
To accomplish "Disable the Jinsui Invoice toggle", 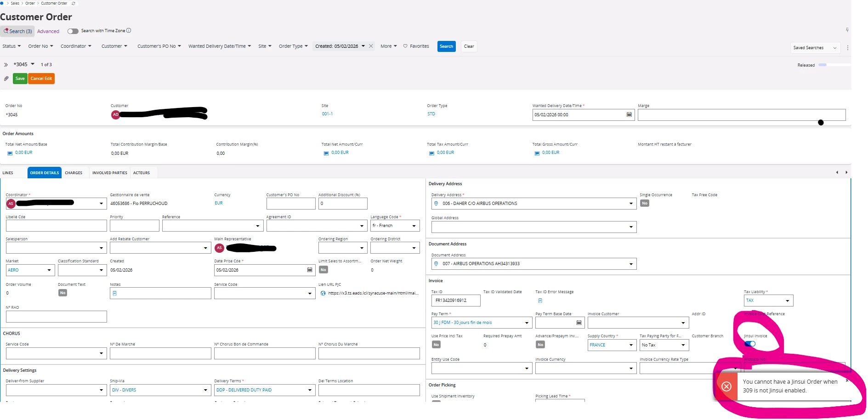I will pyautogui.click(x=749, y=344).
